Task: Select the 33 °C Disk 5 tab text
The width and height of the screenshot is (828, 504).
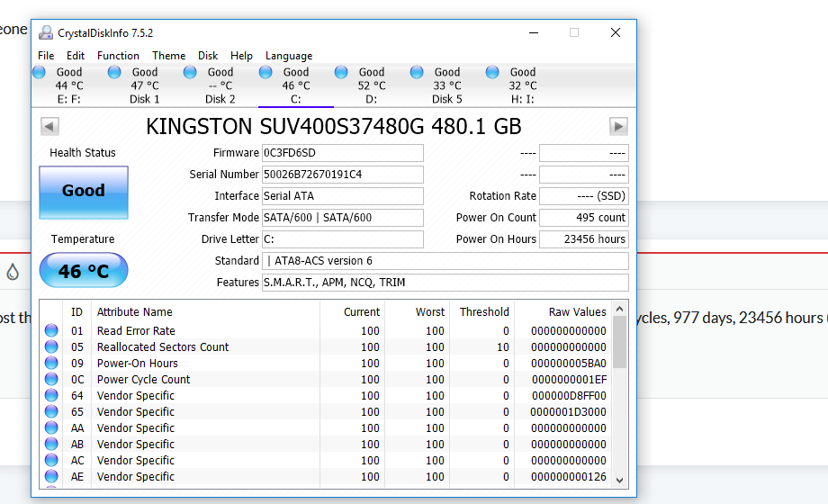Action: (x=447, y=85)
